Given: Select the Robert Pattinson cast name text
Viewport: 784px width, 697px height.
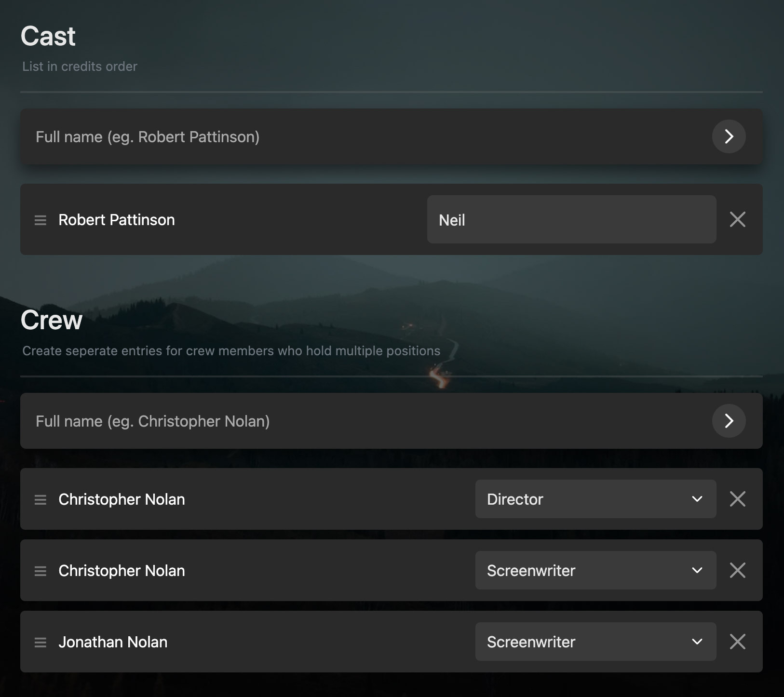Looking at the screenshot, I should (x=117, y=220).
